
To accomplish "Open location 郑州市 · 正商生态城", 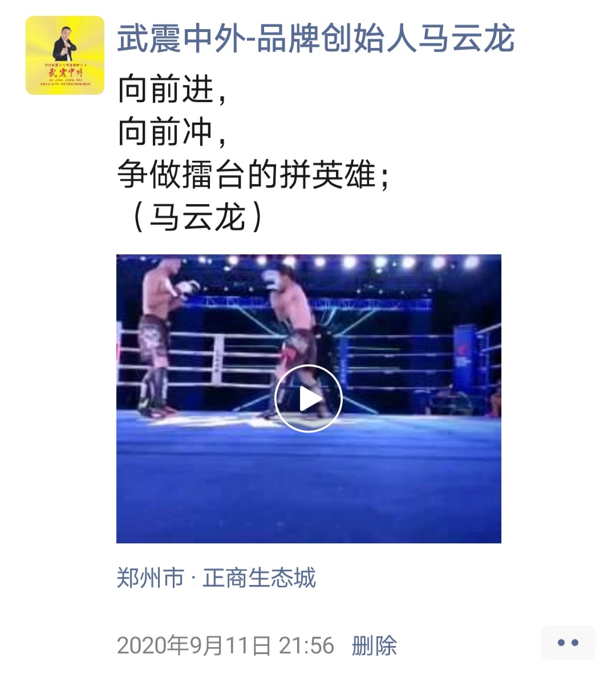I will [x=216, y=578].
